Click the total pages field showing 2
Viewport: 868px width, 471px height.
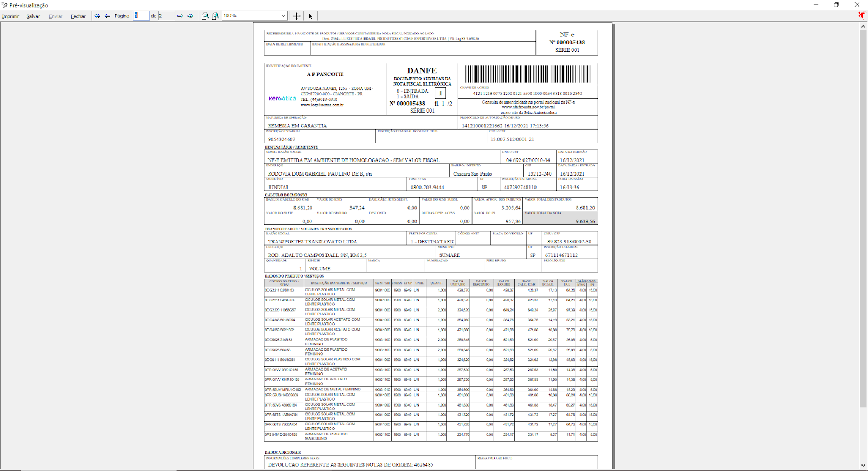pyautogui.click(x=167, y=16)
